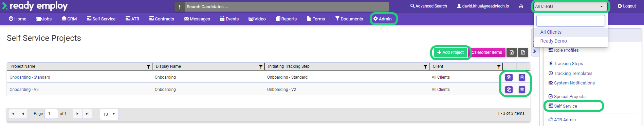Viewport: 644px width, 126px height.
Task: Add a new Self Service project
Action: [450, 52]
